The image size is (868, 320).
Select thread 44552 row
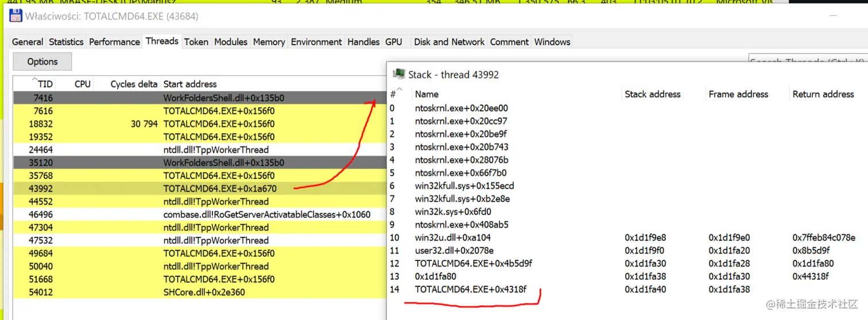click(200, 201)
